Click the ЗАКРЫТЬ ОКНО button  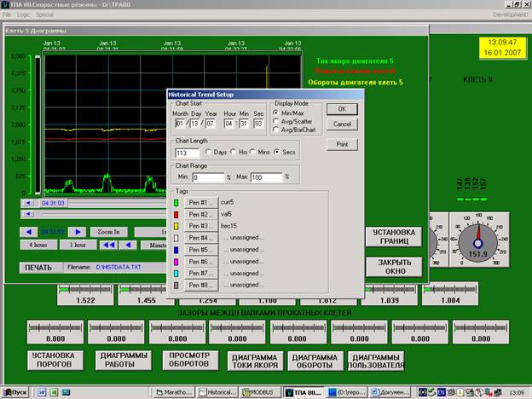point(394,267)
